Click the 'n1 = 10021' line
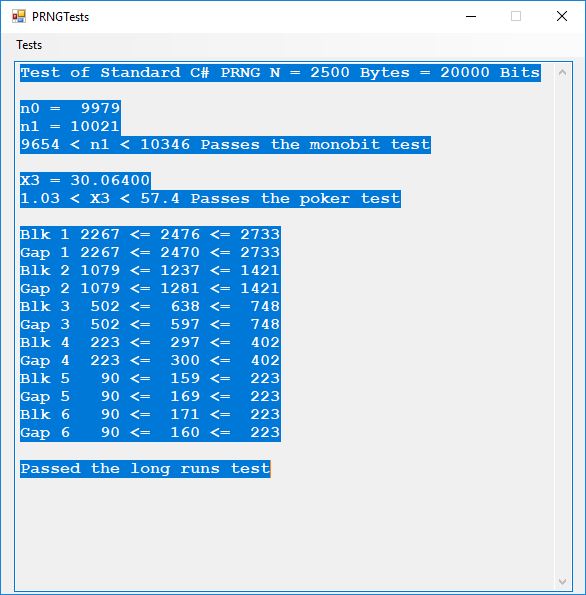This screenshot has width=586, height=595. click(71, 126)
